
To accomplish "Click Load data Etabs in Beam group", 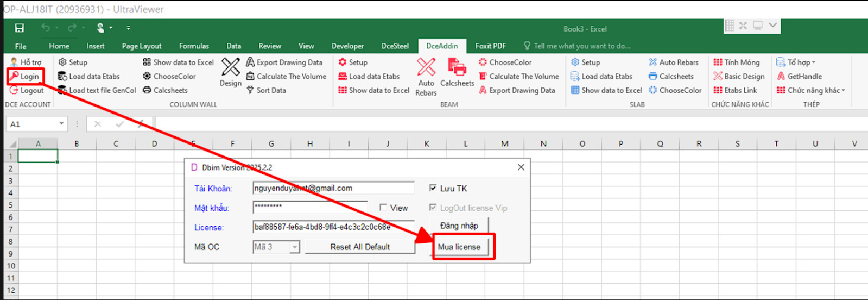I will coord(369,77).
